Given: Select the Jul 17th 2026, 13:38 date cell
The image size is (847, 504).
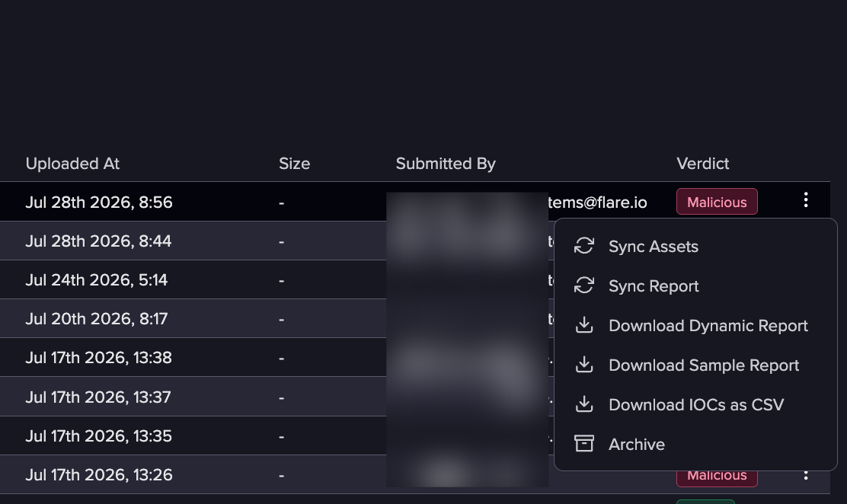Looking at the screenshot, I should (98, 358).
